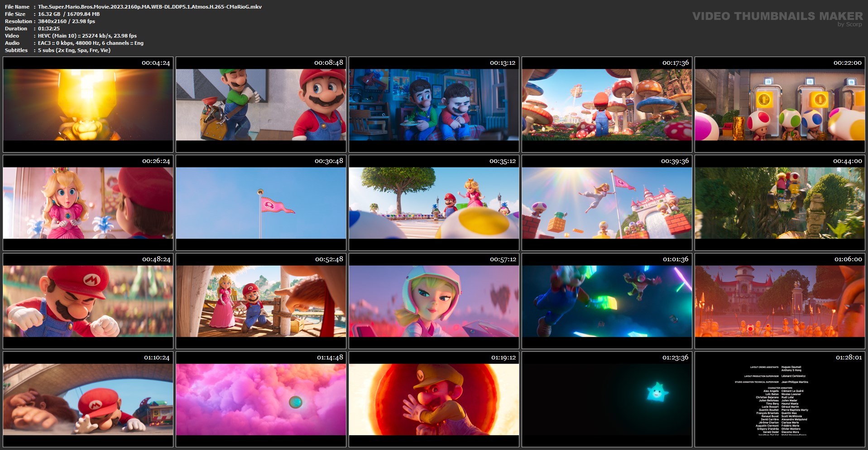Open the thumbnail at 00:13:12

[434, 105]
